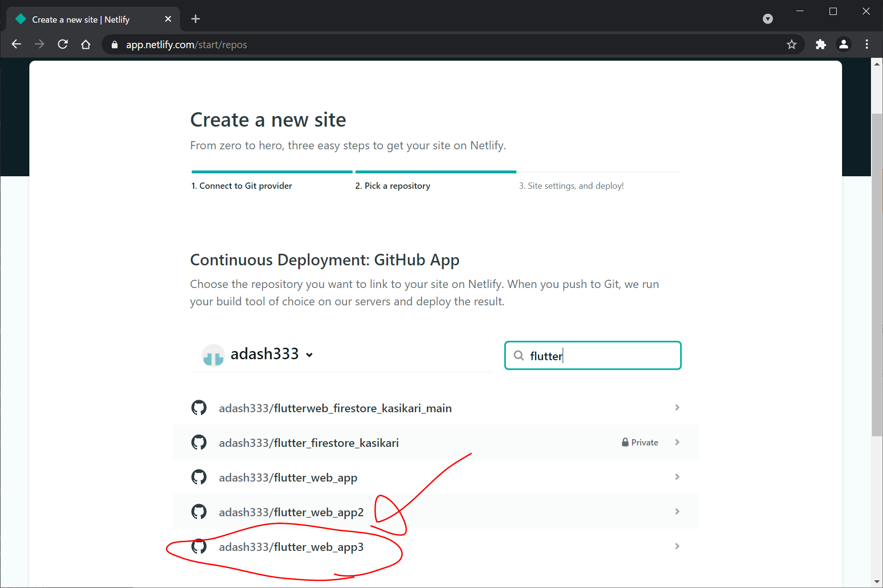Click the page scrollbar up arrow
This screenshot has width=883, height=588.
point(877,64)
